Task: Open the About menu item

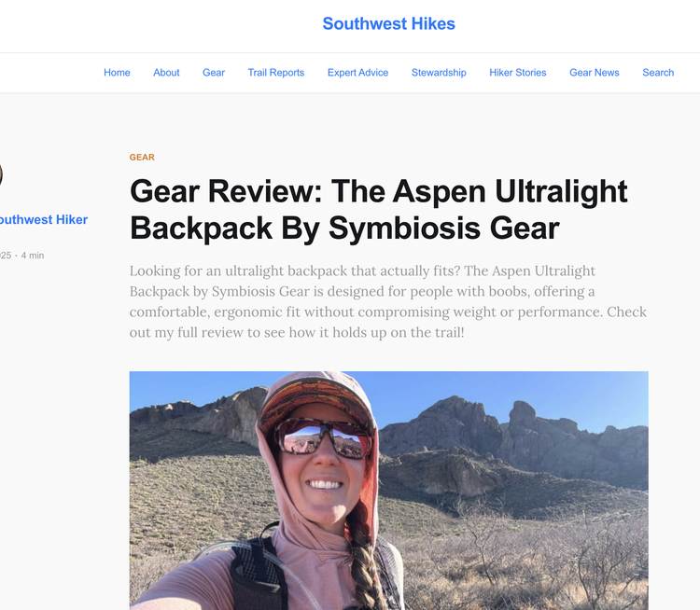Action: 166,73
